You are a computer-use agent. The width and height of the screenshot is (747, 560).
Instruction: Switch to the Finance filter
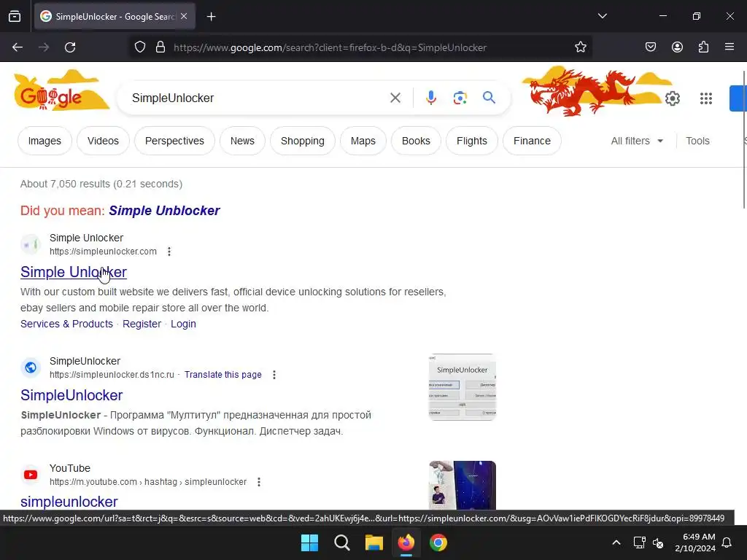(x=532, y=141)
